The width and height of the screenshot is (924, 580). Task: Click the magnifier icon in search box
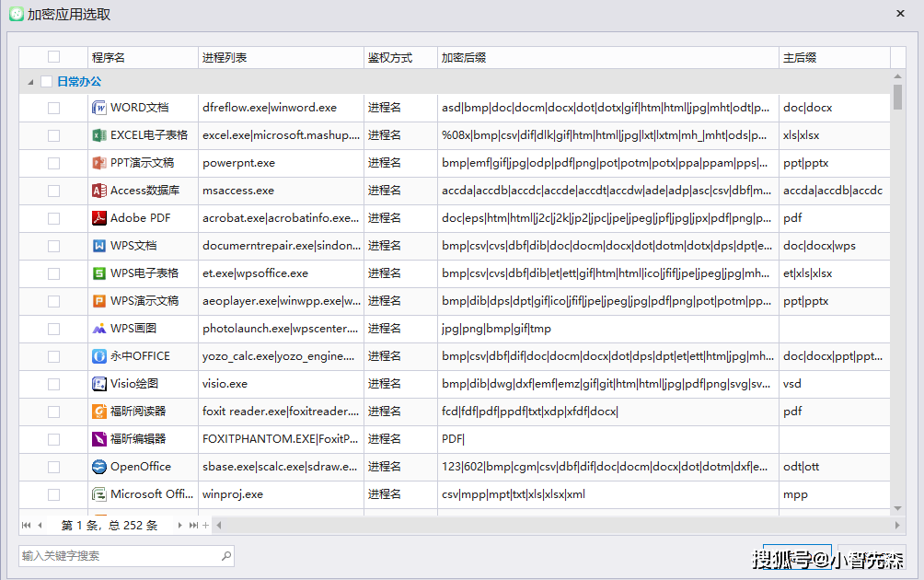(x=225, y=556)
